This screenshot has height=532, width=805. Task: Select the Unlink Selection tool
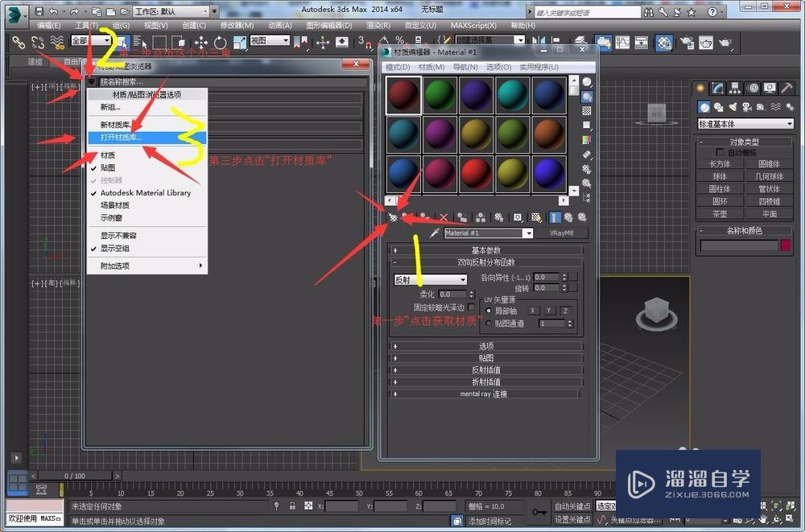pos(38,42)
